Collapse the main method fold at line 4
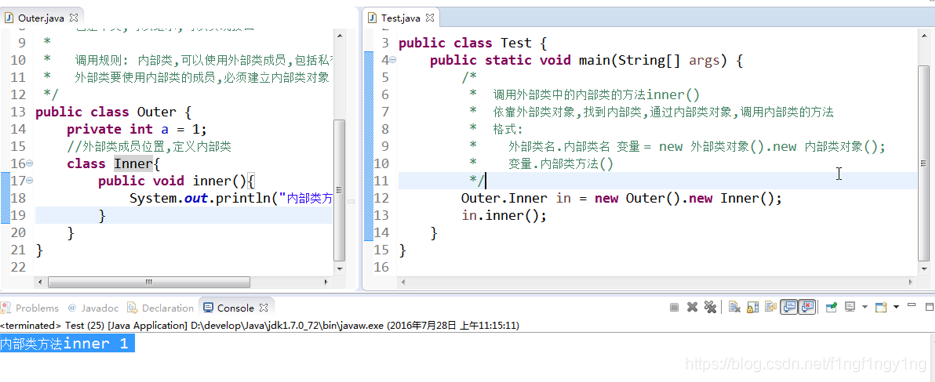Viewport: 935px width, 382px height. (392, 60)
